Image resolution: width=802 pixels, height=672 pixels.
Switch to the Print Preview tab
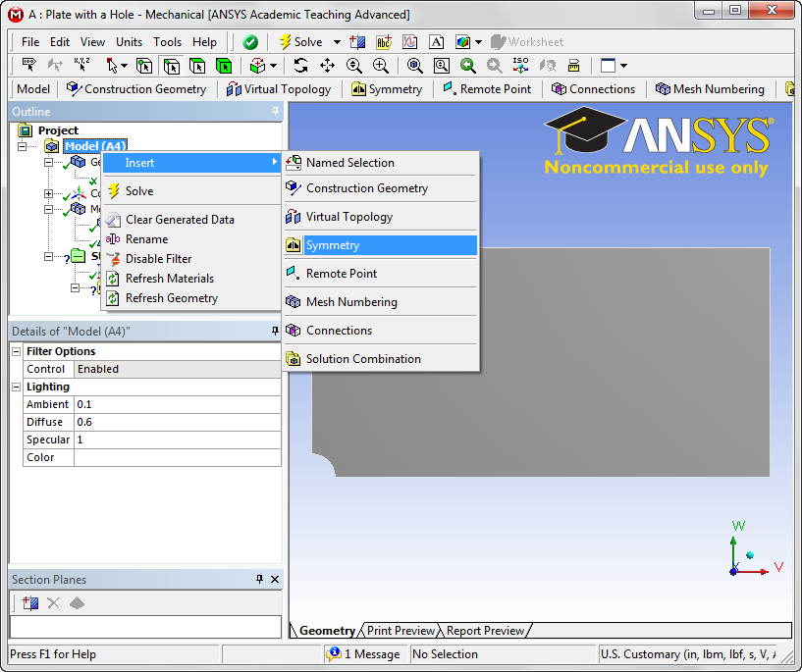[x=401, y=631]
